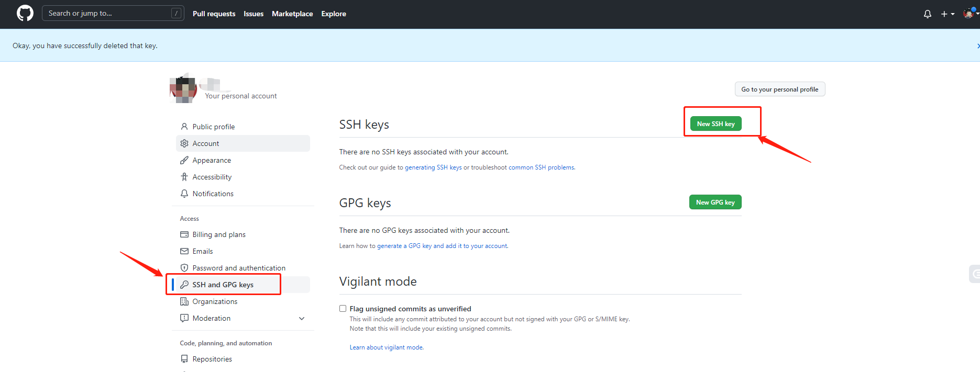
Task: Click the Password and authentication shield icon
Action: 184,268
